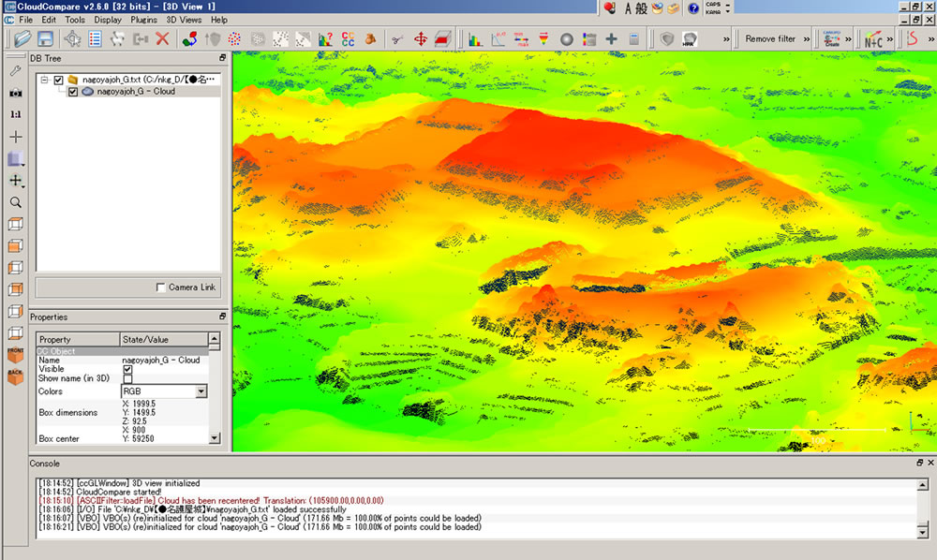
Task: Click the first wireframe view cube icon
Action: tap(16, 224)
